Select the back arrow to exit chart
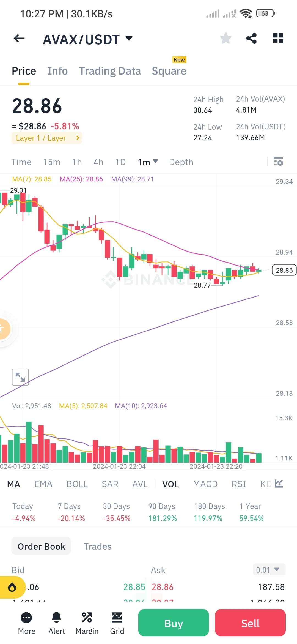 pos(19,39)
